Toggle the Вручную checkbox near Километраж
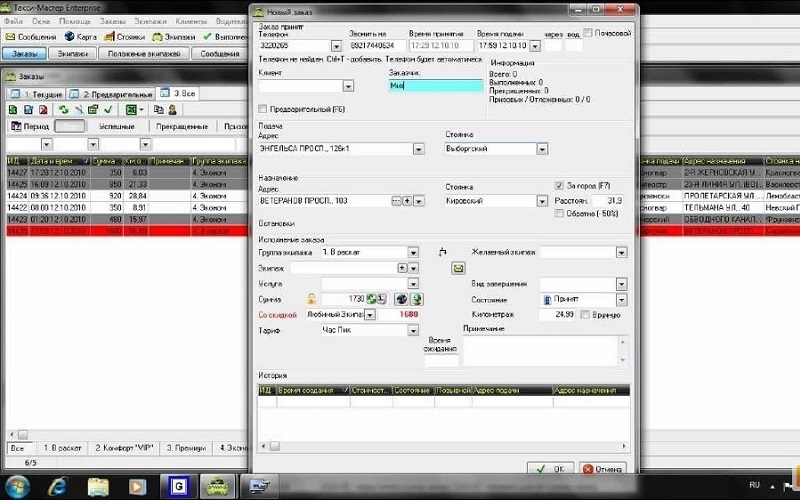The image size is (800, 500). pos(585,314)
